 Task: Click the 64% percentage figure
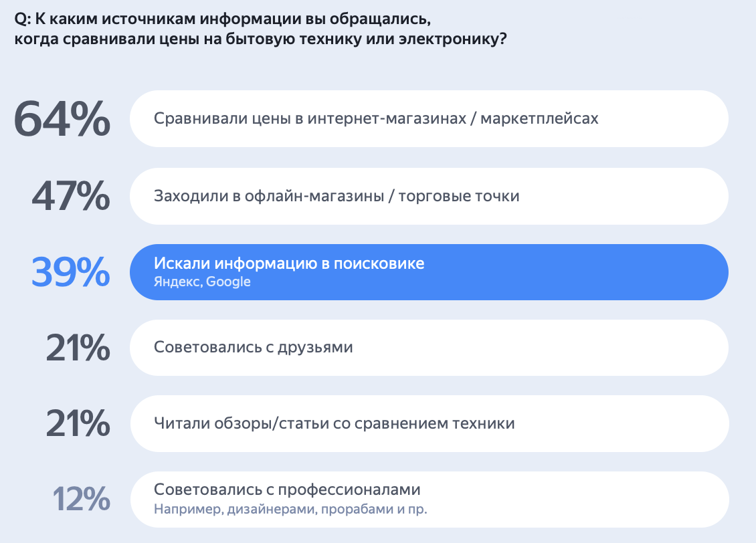point(62,120)
